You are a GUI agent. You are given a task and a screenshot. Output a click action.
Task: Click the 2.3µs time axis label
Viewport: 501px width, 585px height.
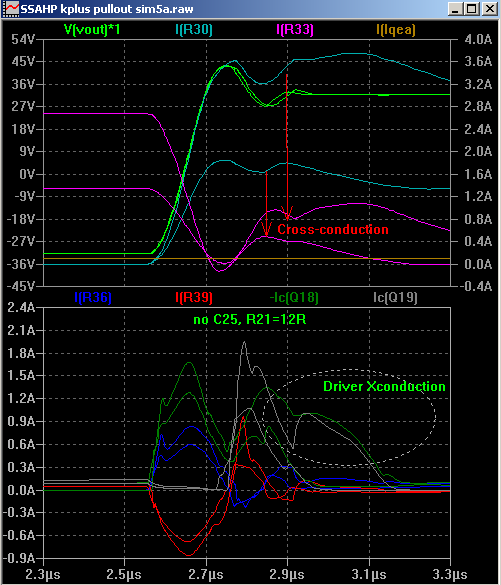[43, 574]
